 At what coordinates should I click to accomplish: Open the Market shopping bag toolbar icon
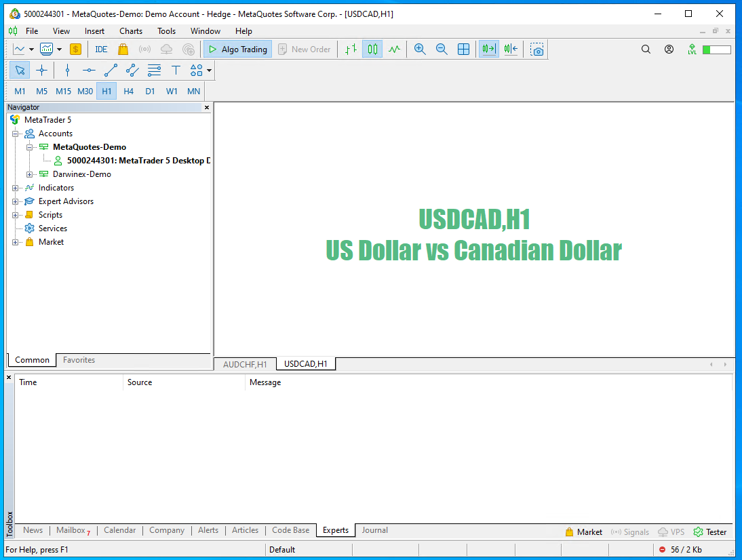pos(123,49)
